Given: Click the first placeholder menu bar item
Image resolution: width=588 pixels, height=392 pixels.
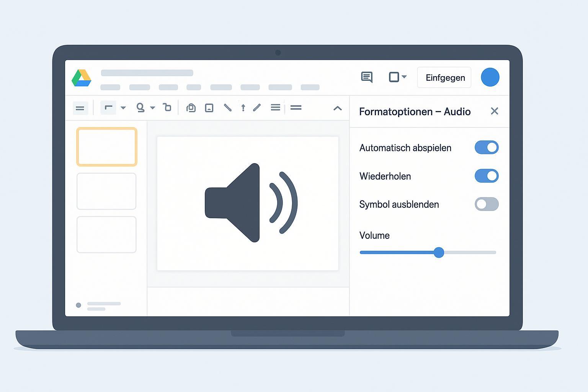Looking at the screenshot, I should (x=110, y=87).
